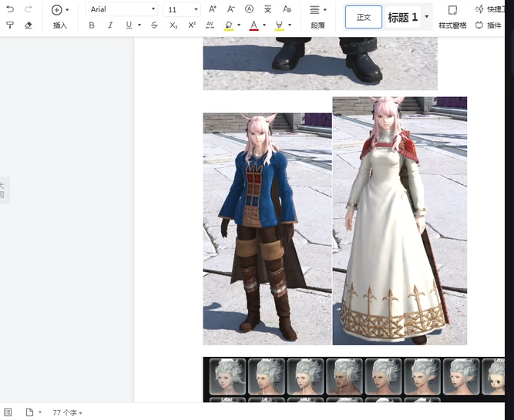This screenshot has height=420, width=514.
Task: Apply yellow text highlighter pen
Action: (279, 25)
